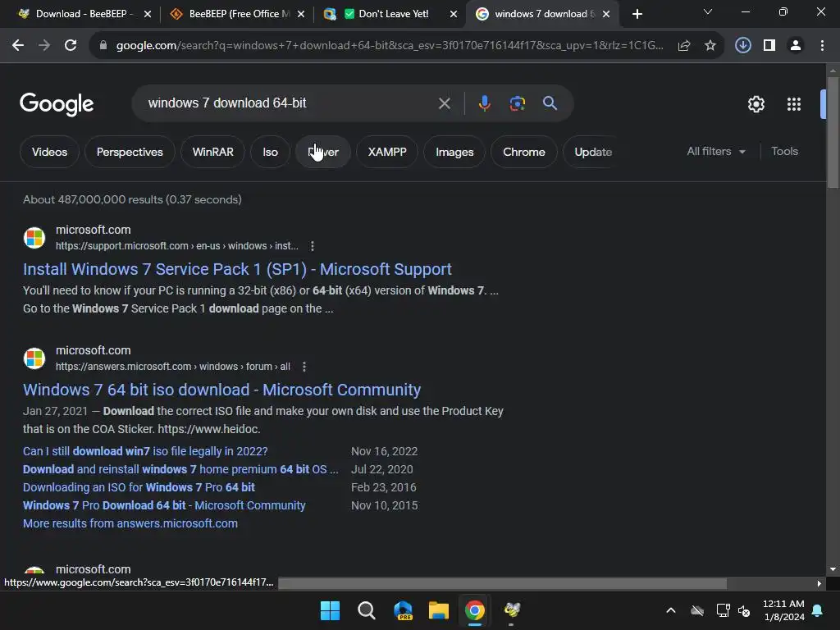Close the Don't Leave Yet! tab
840x630 pixels.
coord(454,14)
